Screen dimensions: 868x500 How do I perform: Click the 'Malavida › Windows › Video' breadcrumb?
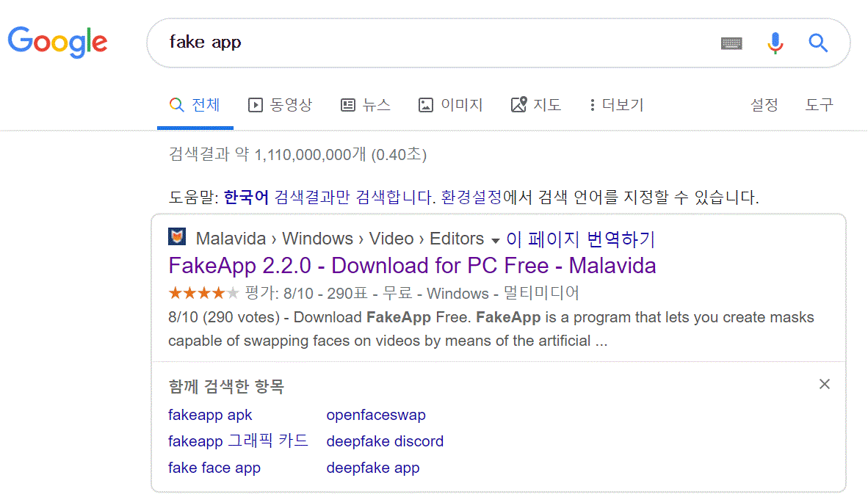305,239
